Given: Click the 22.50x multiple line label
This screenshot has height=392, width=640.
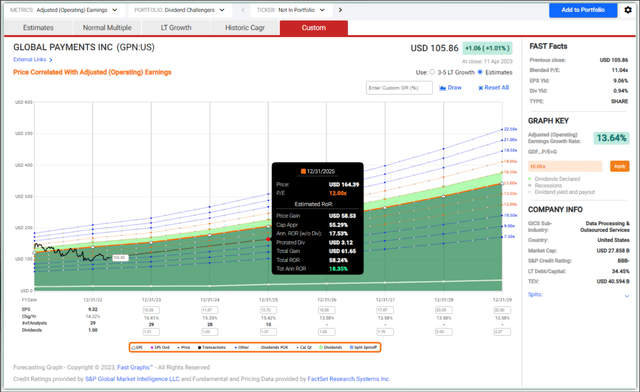Looking at the screenshot, I should pos(510,129).
